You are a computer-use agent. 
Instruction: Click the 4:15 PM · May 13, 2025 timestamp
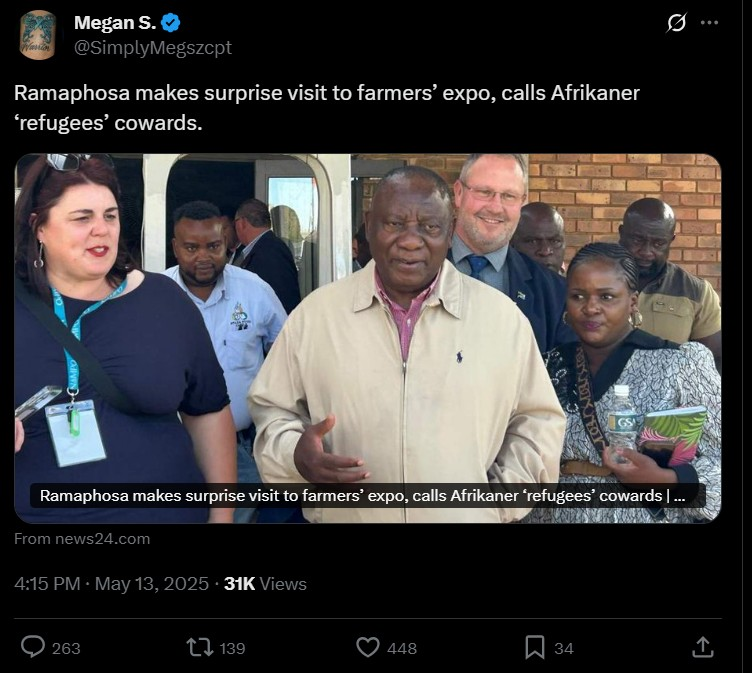(x=111, y=584)
